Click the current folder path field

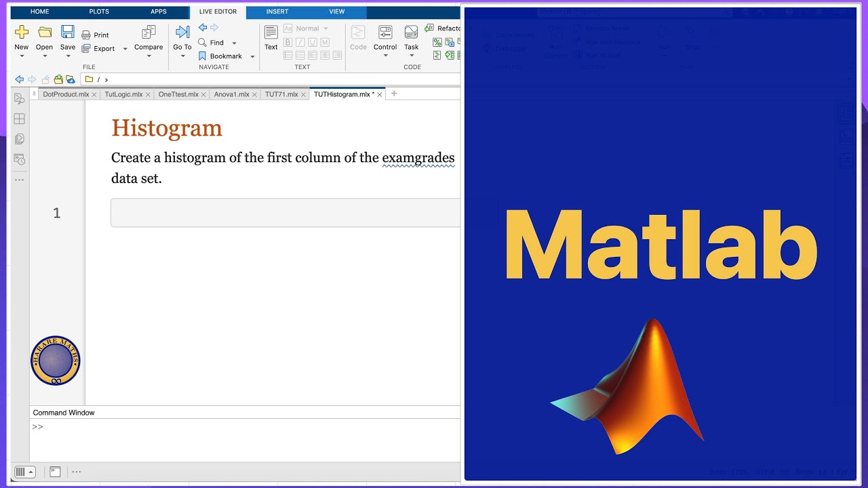pyautogui.click(x=270, y=79)
